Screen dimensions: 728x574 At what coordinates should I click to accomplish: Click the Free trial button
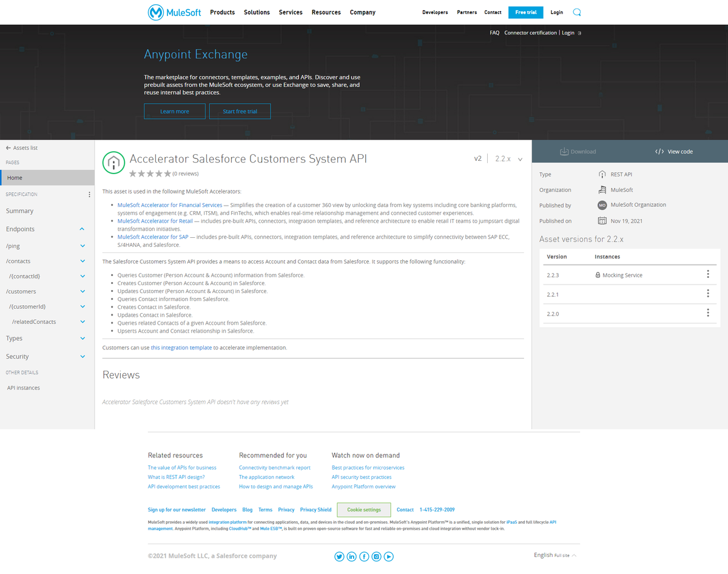point(525,12)
